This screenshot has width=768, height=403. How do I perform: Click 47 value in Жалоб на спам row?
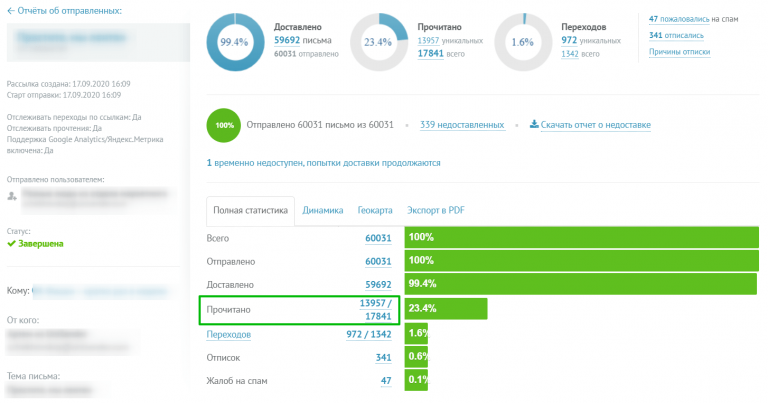(386, 381)
